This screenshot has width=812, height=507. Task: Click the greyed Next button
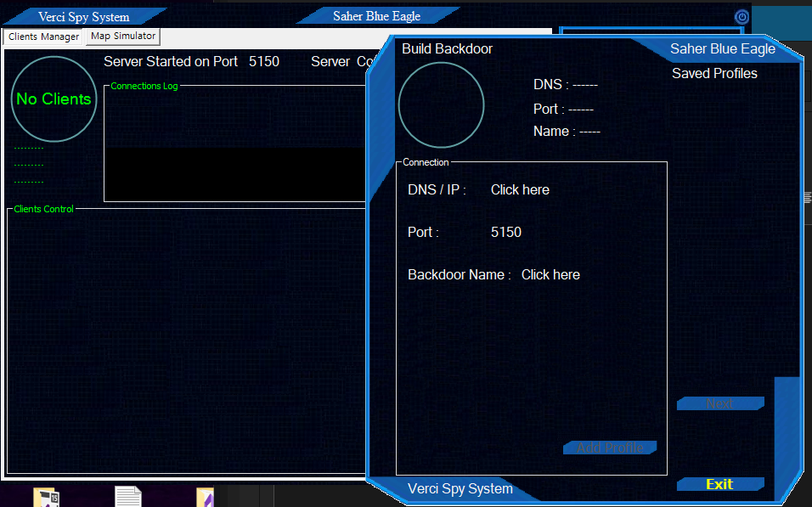(719, 403)
